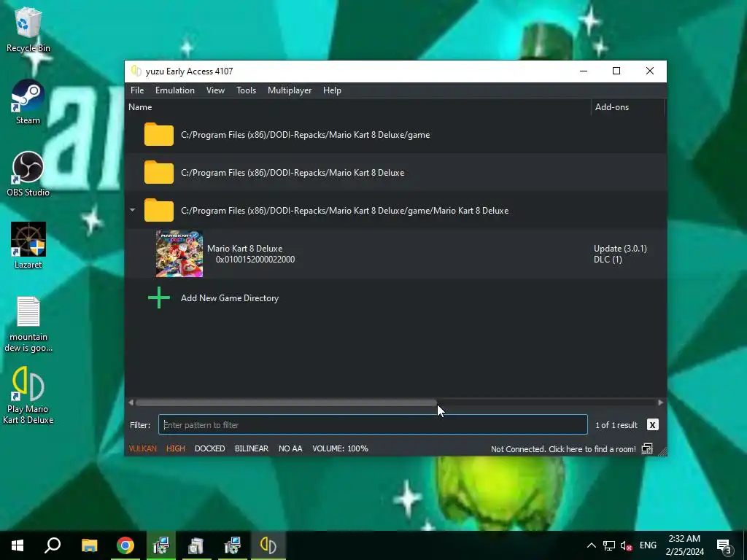Click the muted speaker tray icon
Screen dimensions: 747x560
coord(626,545)
